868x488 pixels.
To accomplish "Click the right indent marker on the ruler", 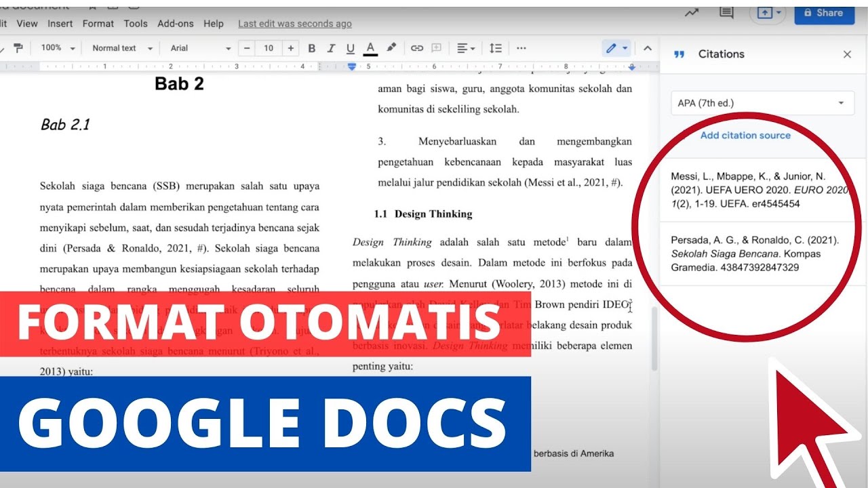I will (632, 66).
